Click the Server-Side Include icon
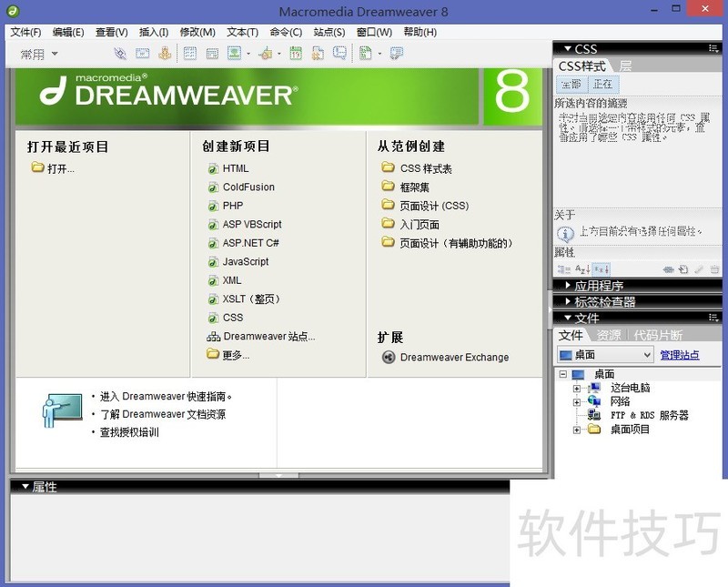Screen dimensions: 728x587 [318, 54]
